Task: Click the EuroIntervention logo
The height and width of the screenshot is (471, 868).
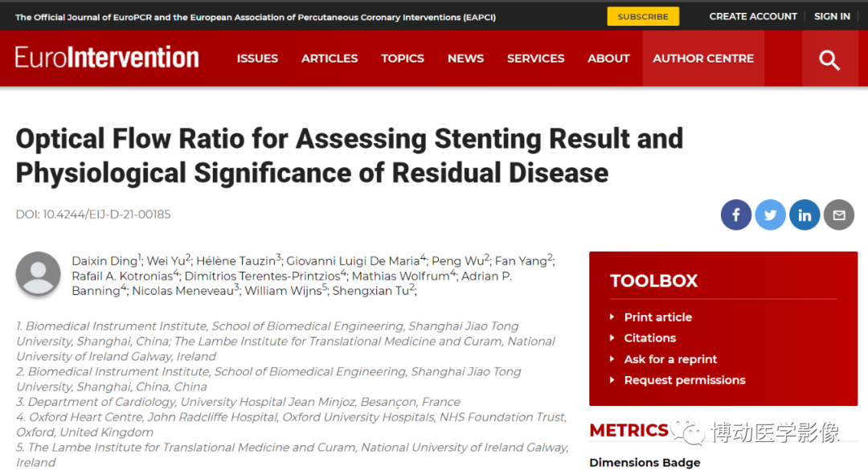Action: [107, 58]
